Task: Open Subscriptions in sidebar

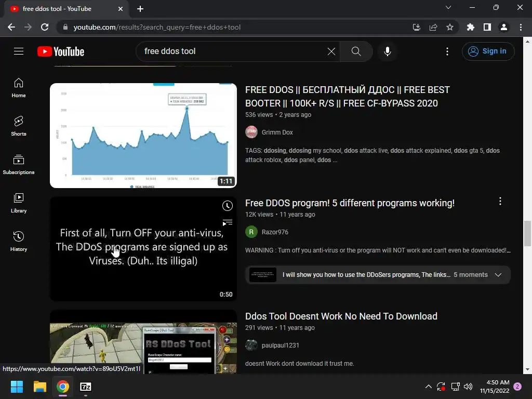Action: pyautogui.click(x=19, y=165)
